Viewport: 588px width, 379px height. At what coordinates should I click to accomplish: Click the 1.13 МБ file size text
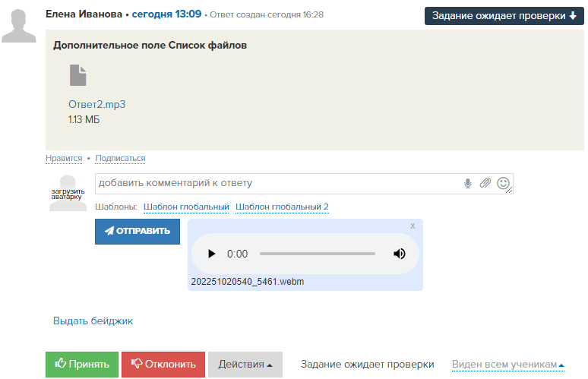point(84,119)
